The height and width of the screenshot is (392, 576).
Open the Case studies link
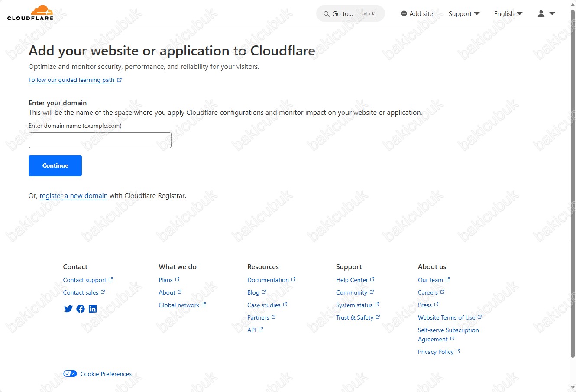point(264,305)
